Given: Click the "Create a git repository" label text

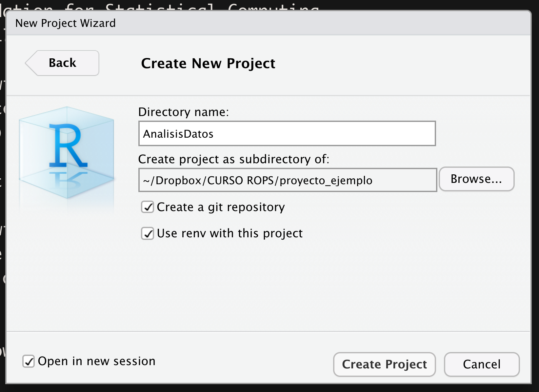Looking at the screenshot, I should pyautogui.click(x=221, y=207).
